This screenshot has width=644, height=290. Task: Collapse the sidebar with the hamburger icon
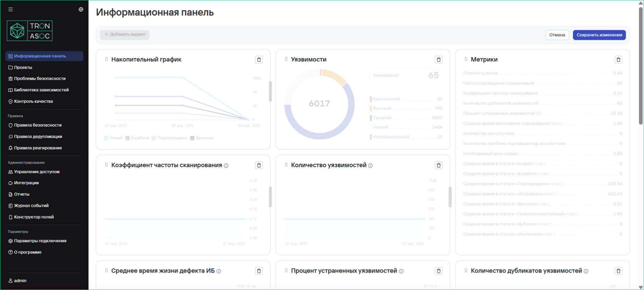coord(11,9)
